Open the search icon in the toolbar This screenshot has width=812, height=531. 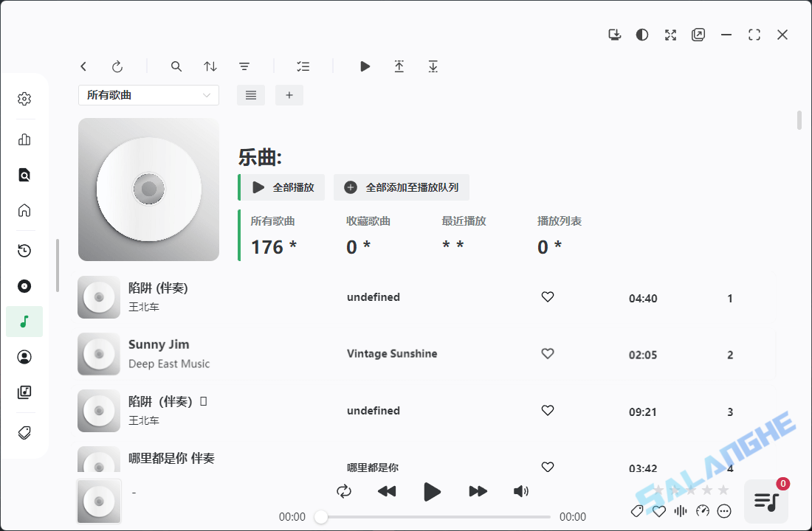(x=176, y=66)
